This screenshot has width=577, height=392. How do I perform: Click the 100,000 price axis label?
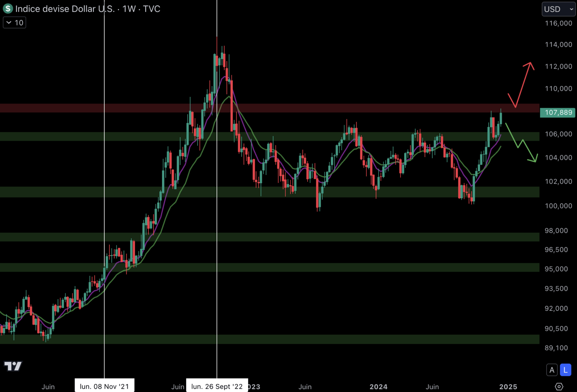click(558, 206)
